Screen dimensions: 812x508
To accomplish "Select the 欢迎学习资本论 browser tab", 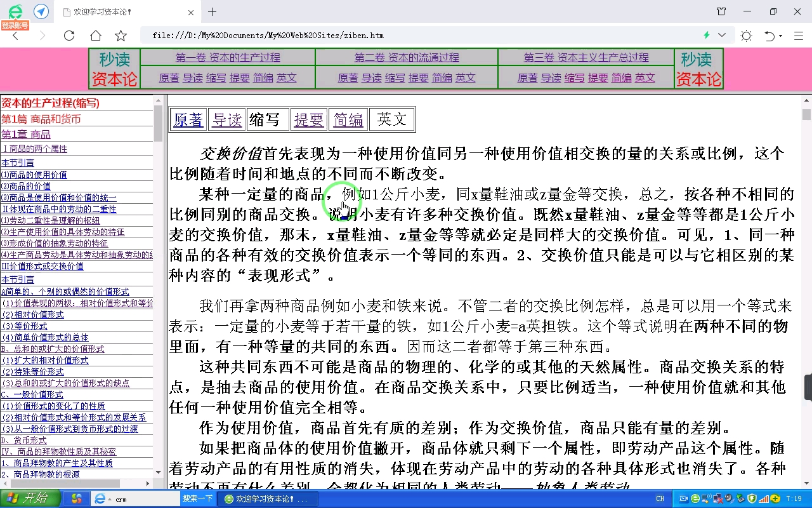I will pos(127,12).
